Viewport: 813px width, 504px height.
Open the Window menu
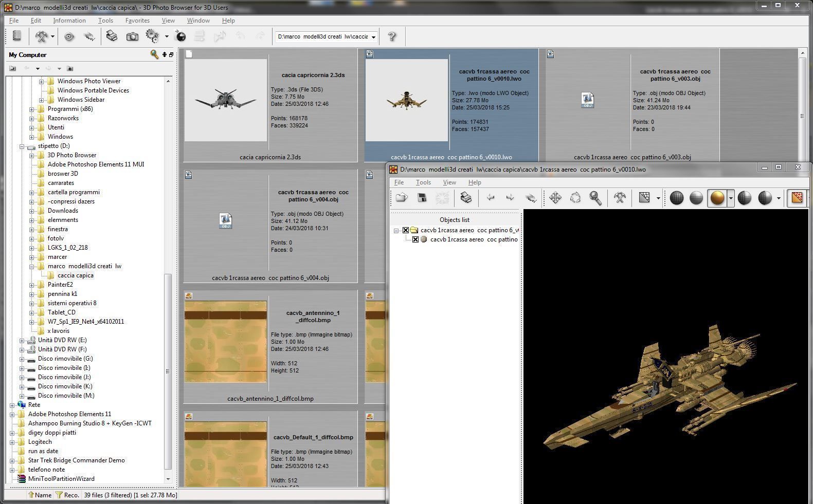pos(198,21)
